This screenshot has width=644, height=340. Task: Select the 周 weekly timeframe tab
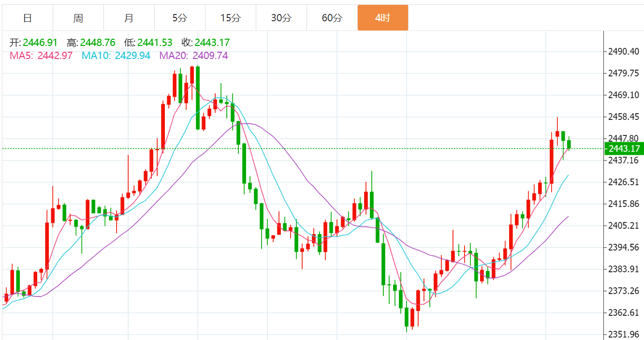[x=78, y=18]
